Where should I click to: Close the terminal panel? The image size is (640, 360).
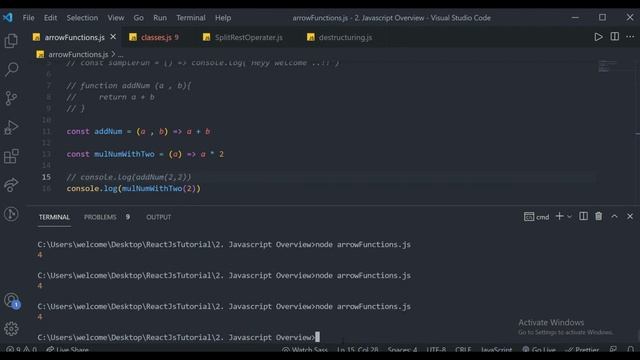(x=630, y=216)
